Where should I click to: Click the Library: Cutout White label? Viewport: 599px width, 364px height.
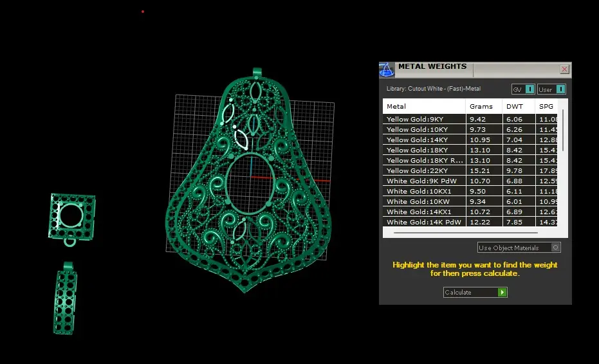pos(433,89)
